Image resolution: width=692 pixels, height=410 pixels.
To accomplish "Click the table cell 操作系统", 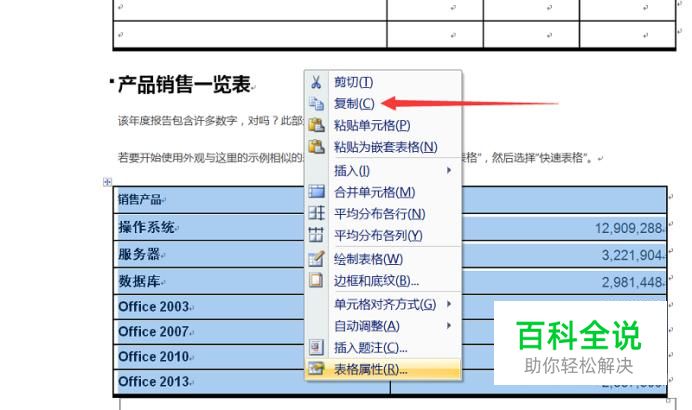I will coord(146,227).
